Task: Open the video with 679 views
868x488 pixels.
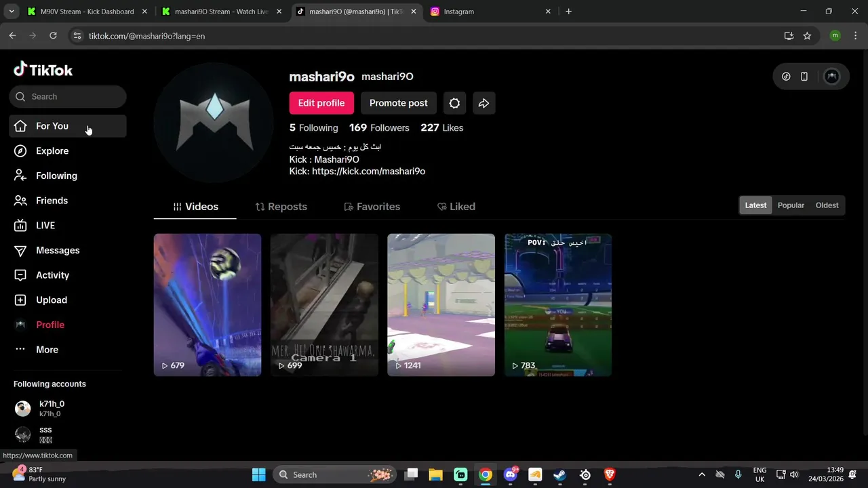Action: pos(208,305)
